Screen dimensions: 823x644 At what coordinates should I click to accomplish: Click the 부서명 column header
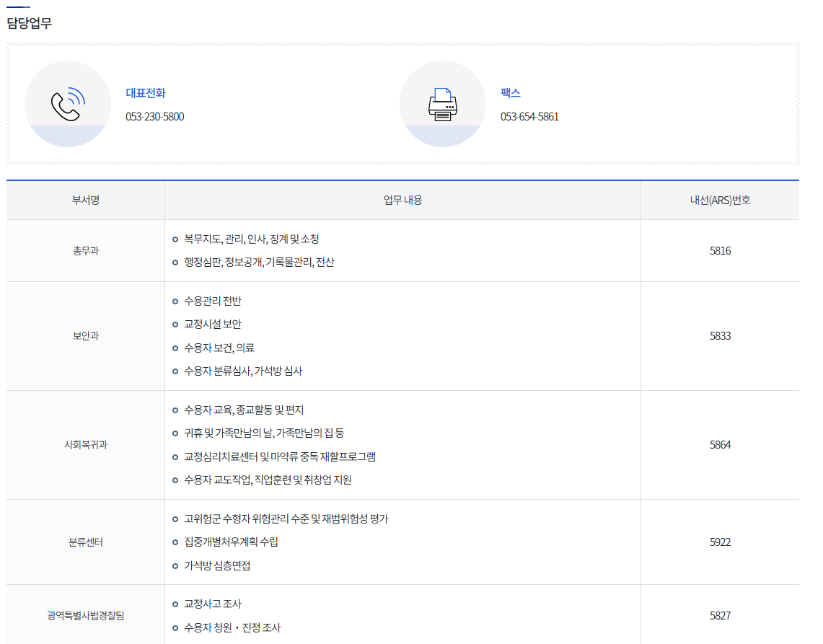pos(86,200)
